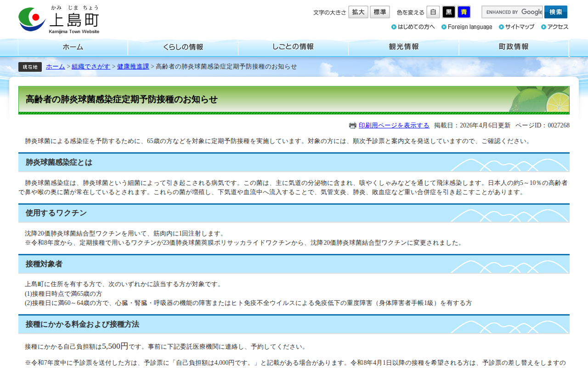Select white background color 白

pos(433,12)
